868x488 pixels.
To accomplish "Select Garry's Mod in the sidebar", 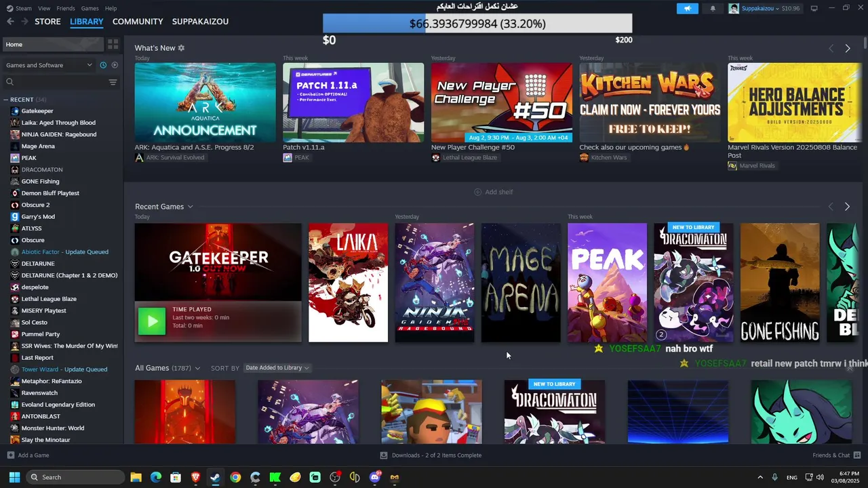I will pyautogui.click(x=38, y=217).
